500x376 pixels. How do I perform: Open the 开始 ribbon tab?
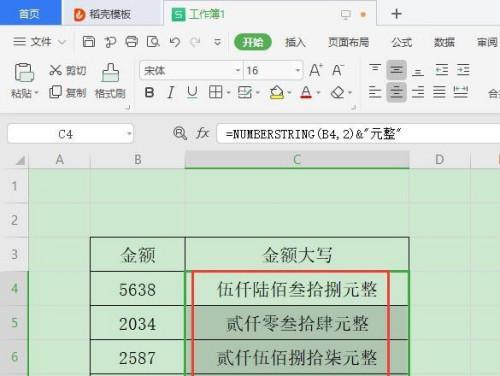pos(253,42)
